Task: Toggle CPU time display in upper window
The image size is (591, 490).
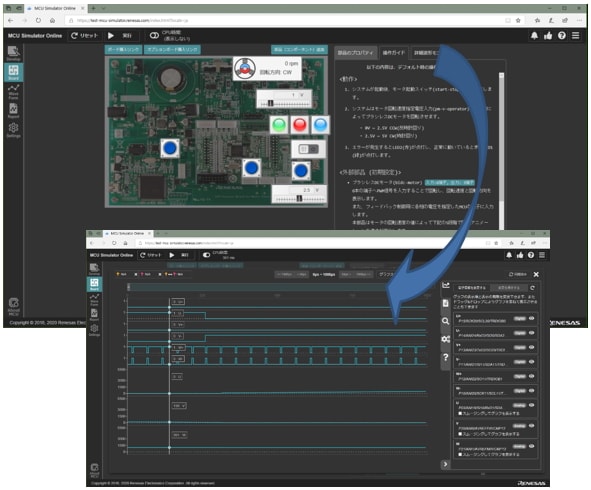Action: pos(154,36)
